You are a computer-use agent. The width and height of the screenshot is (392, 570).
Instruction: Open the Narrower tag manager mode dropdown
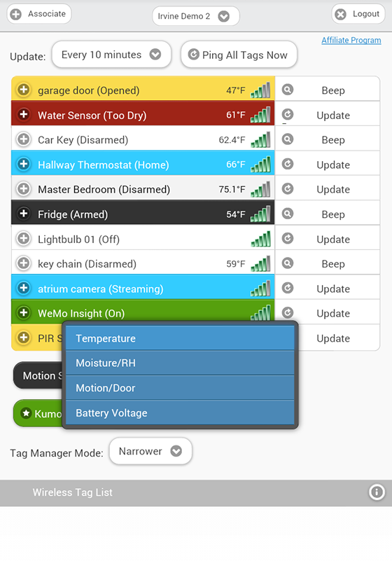point(150,451)
